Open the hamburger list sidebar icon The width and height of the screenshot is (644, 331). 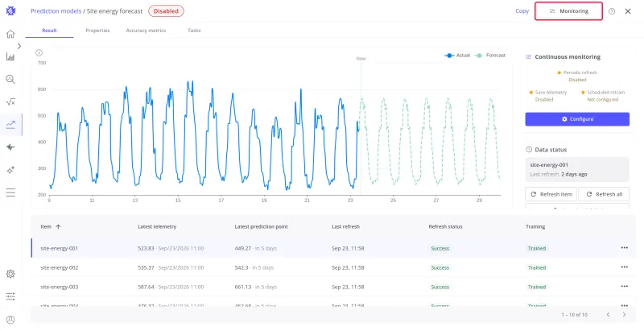coord(10,192)
